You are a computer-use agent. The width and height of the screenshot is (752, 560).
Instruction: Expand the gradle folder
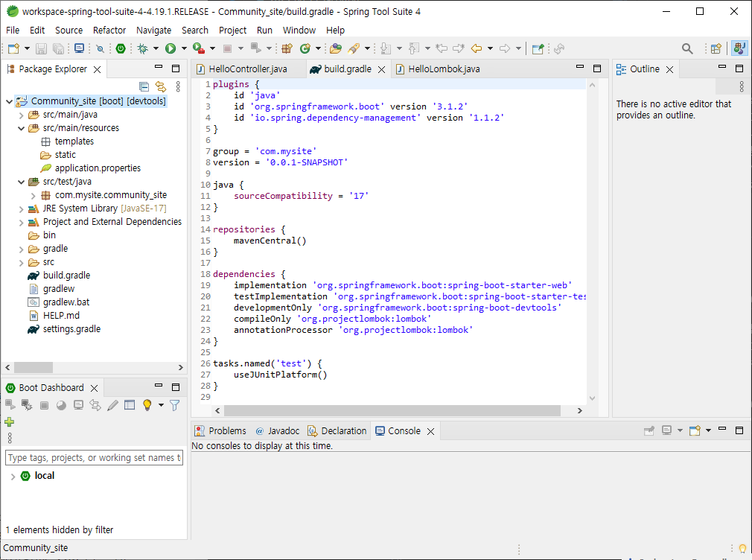(x=21, y=249)
